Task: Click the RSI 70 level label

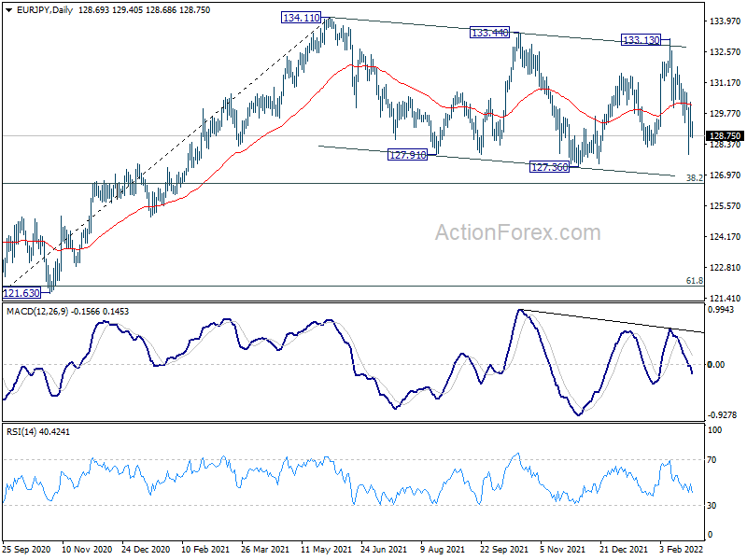Action: 712,460
